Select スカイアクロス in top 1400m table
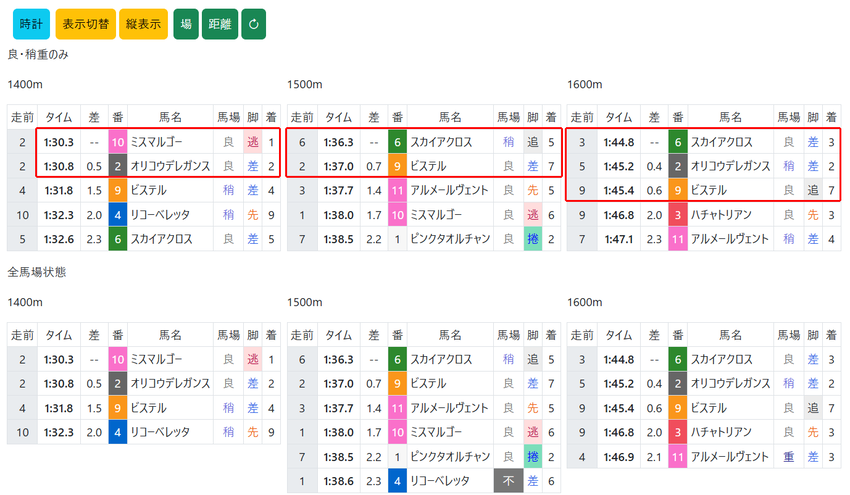 click(x=162, y=239)
